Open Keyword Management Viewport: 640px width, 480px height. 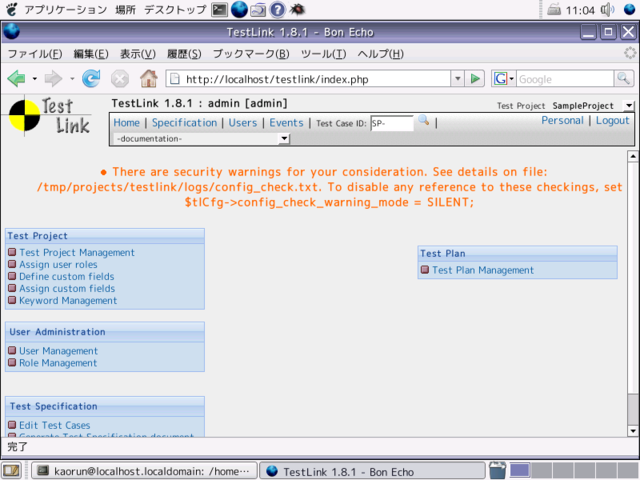68,301
